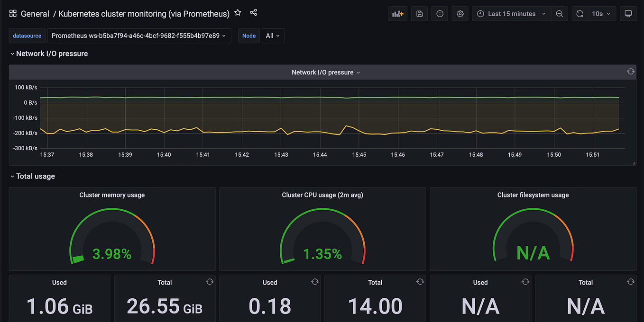Share the dashboard using the share icon
Viewport: 644px width, 322px height.
[253, 13]
